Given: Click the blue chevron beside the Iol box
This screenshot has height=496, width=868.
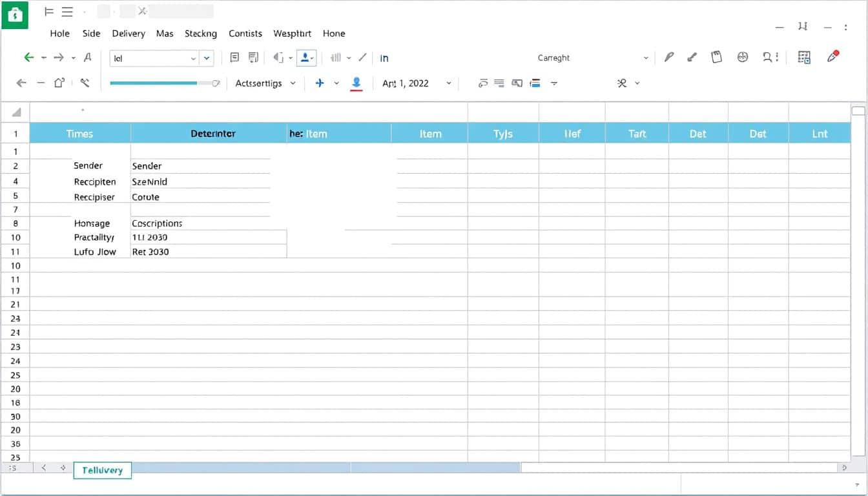Looking at the screenshot, I should [x=207, y=58].
